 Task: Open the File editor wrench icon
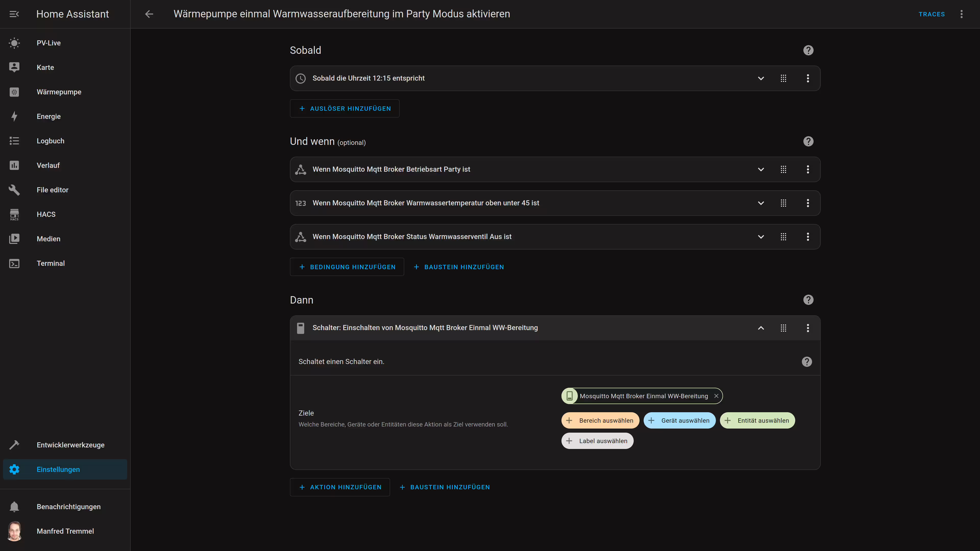click(x=14, y=190)
